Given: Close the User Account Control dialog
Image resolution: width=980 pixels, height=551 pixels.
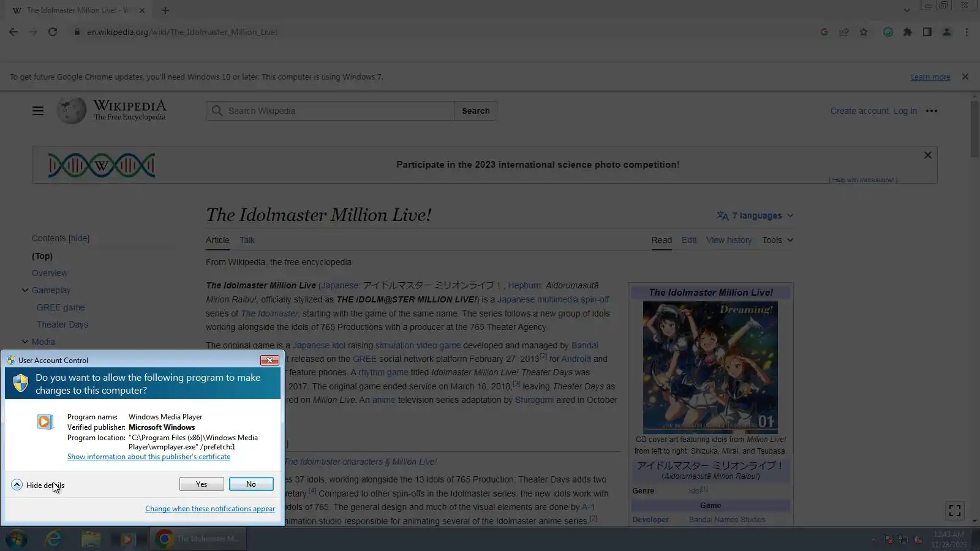Looking at the screenshot, I should click(269, 360).
